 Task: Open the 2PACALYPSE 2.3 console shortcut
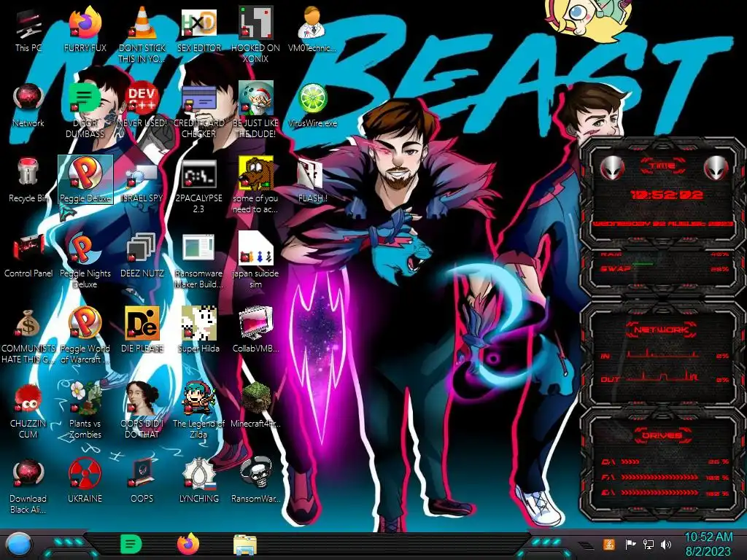(x=198, y=186)
